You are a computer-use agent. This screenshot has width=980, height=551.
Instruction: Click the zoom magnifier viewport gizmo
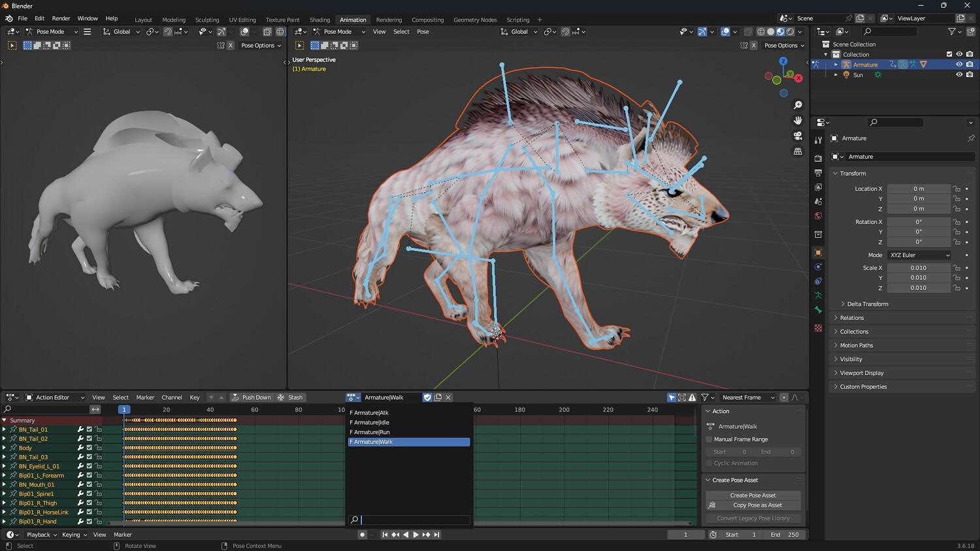pos(798,105)
